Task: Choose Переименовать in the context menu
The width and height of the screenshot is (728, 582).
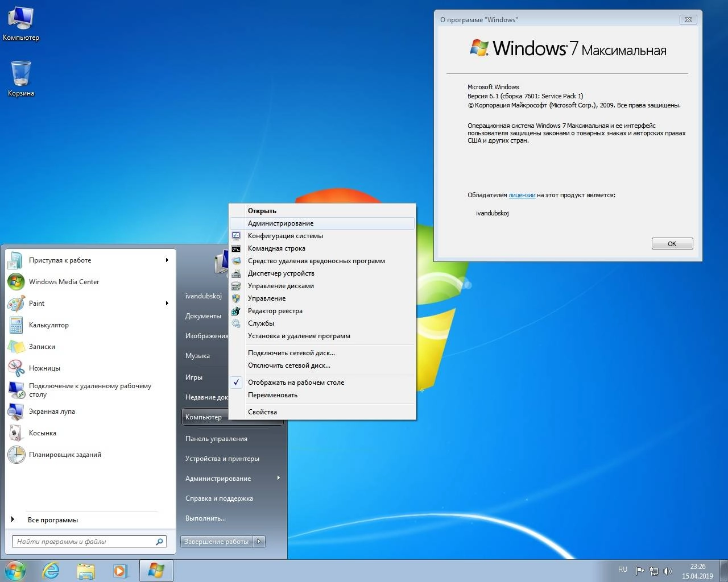Action: pyautogui.click(x=322, y=395)
